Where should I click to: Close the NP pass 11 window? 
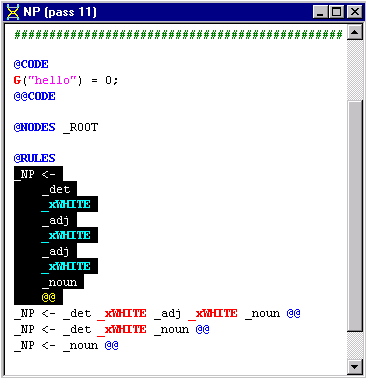[x=355, y=12]
